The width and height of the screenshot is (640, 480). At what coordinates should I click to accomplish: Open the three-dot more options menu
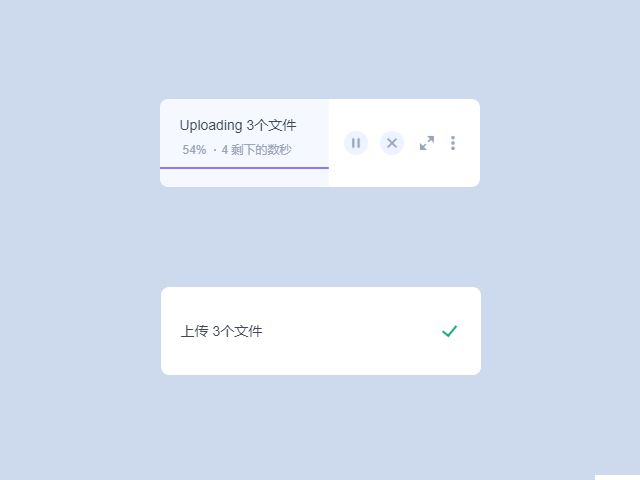(453, 143)
